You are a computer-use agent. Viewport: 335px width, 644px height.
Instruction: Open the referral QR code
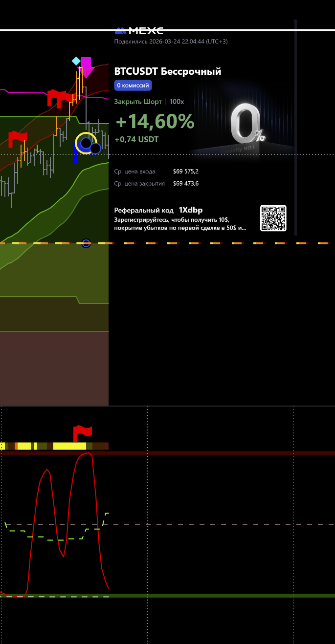pyautogui.click(x=273, y=218)
